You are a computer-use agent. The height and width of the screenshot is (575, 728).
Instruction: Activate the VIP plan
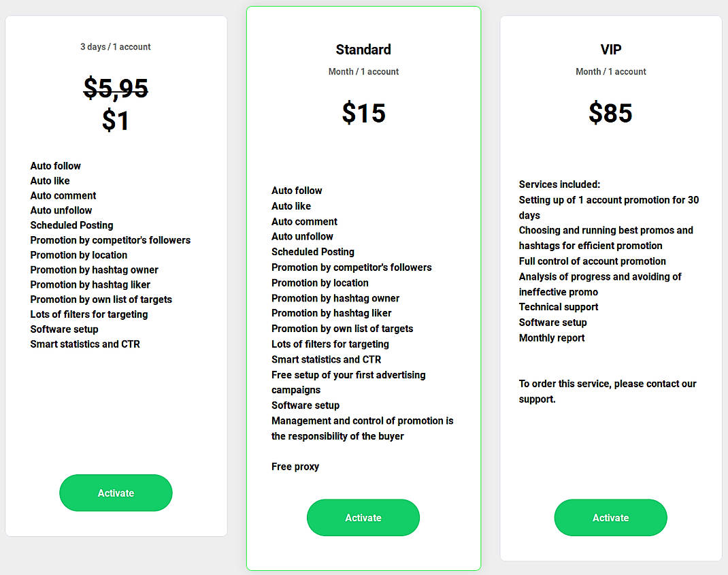click(610, 517)
